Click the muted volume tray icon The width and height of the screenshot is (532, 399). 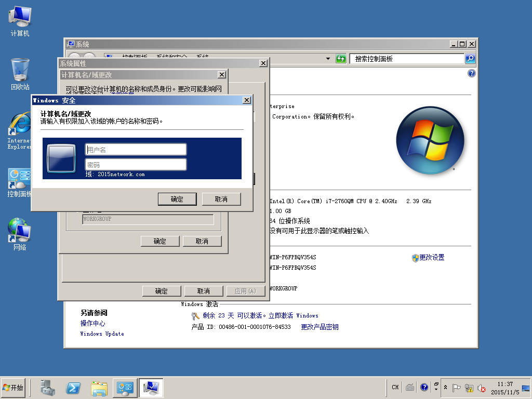tap(482, 388)
